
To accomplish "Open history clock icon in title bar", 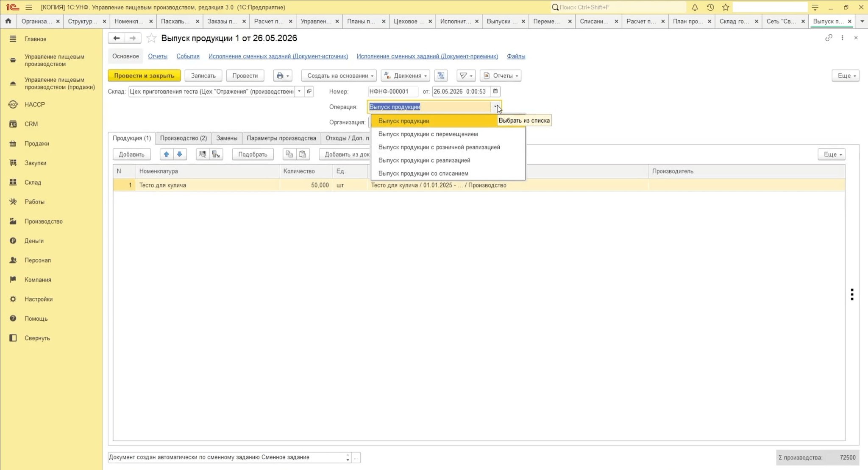I will (x=710, y=7).
